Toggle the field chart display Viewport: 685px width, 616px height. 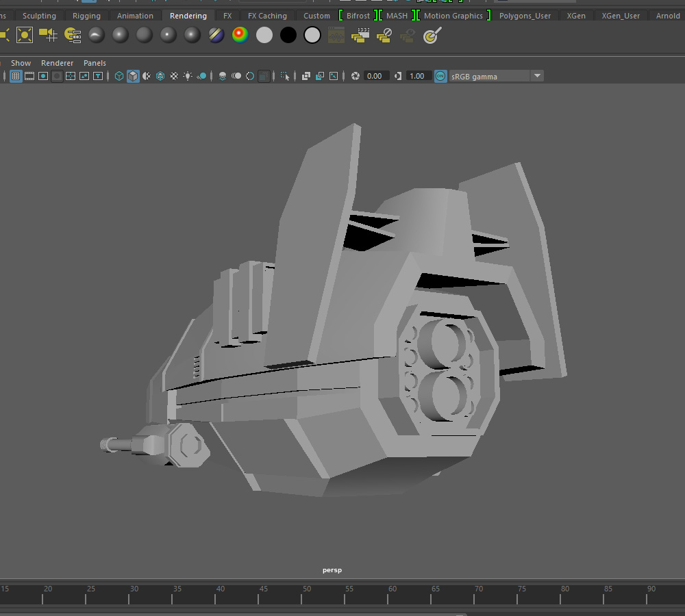pos(71,77)
